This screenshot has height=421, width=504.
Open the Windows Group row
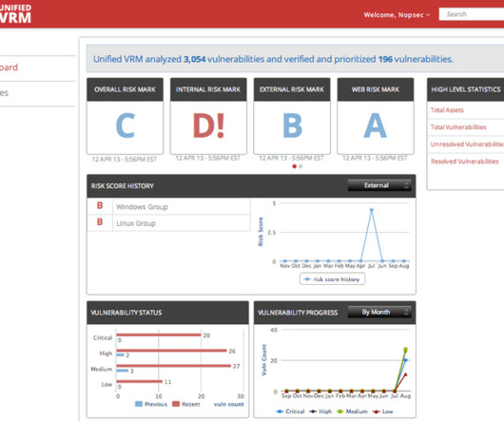[168, 206]
